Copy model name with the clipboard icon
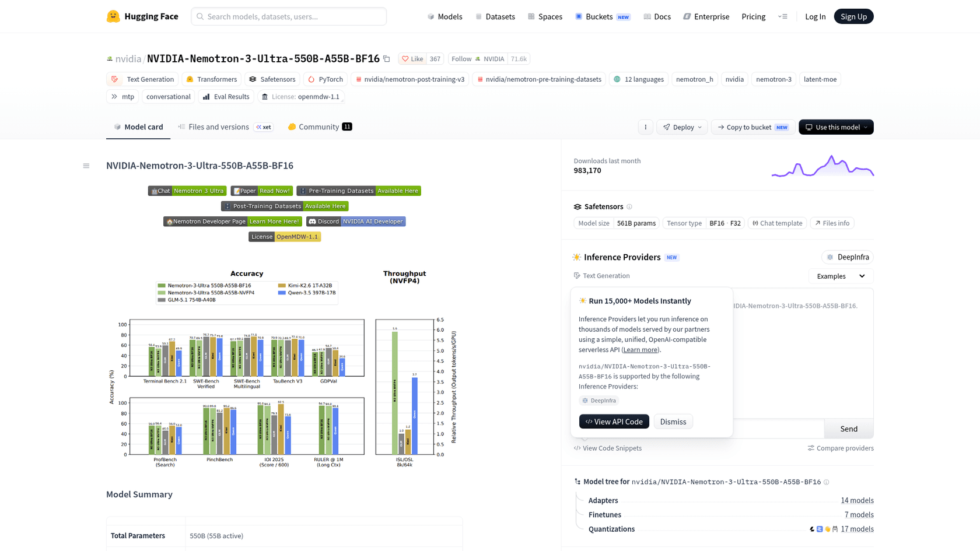Image resolution: width=980 pixels, height=551 pixels. tap(386, 59)
